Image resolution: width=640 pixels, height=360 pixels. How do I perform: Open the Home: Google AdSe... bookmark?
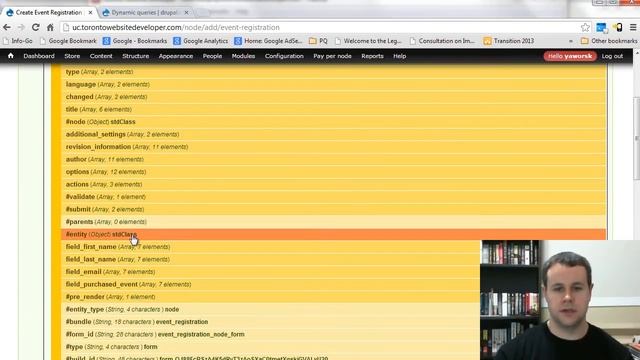click(x=268, y=41)
